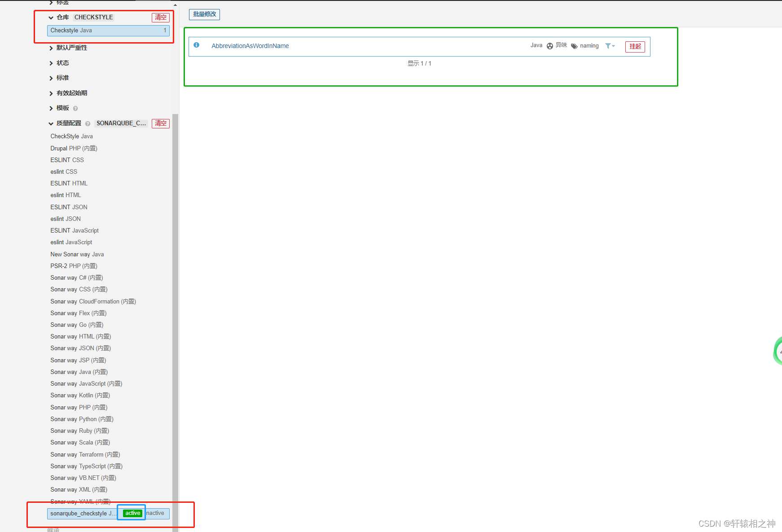782x532 pixels.
Task: Expand the 状态 facet
Action: [59, 63]
